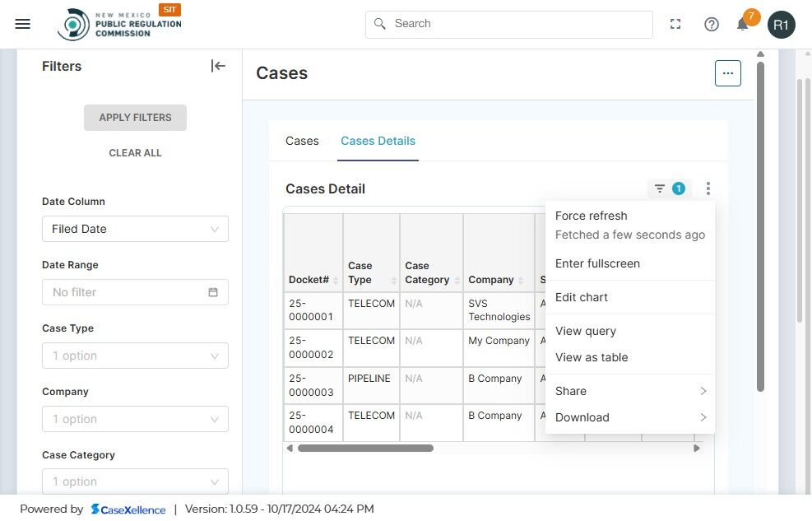This screenshot has height=521, width=812.
Task: Click the table horizontal scrollbar thumb
Action: tap(365, 448)
